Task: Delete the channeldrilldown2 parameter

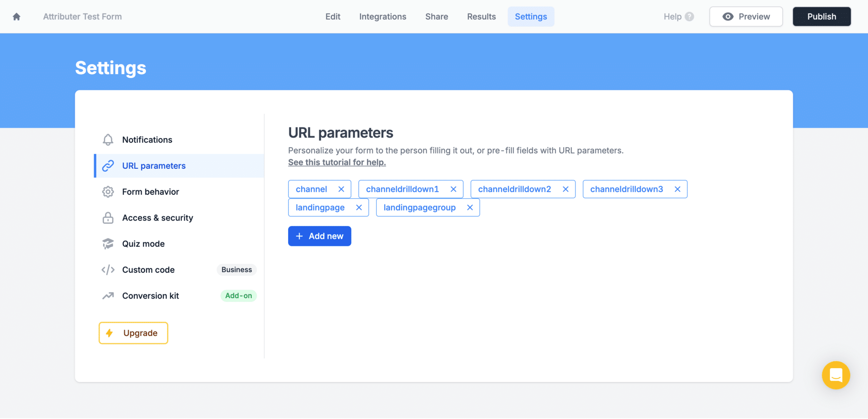Action: click(x=566, y=189)
